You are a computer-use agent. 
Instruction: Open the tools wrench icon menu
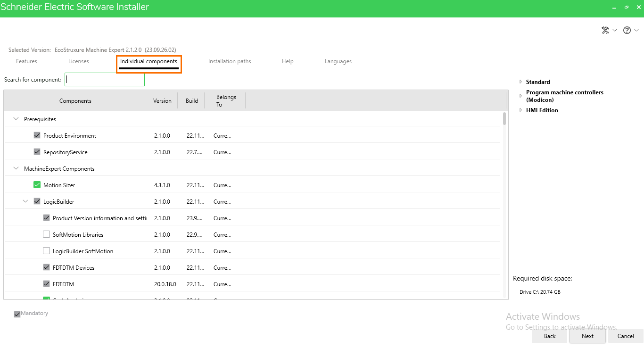(605, 30)
